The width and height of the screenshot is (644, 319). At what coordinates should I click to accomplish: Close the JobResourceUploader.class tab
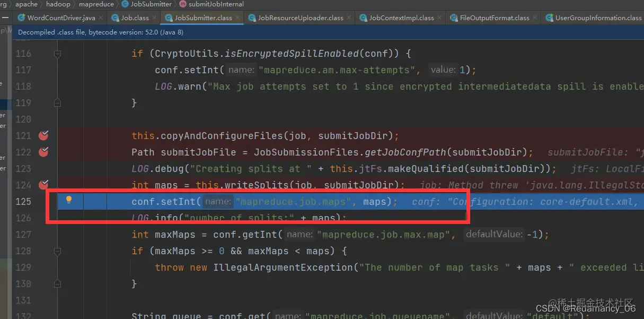(x=349, y=18)
